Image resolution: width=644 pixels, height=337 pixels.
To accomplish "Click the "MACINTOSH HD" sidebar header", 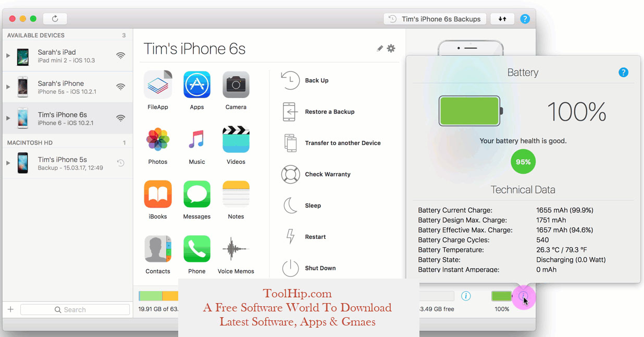I will point(30,142).
